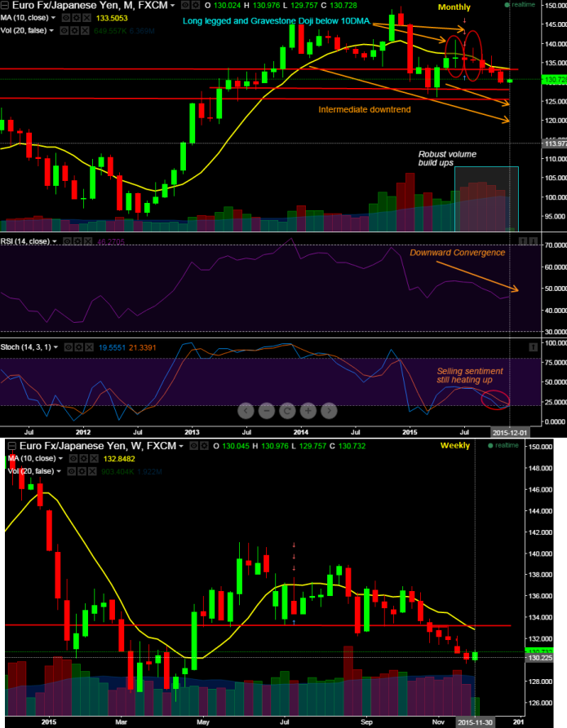Viewport: 567px width, 728px height.
Task: Collapse the monthly chart legend box
Action: coord(4,6)
